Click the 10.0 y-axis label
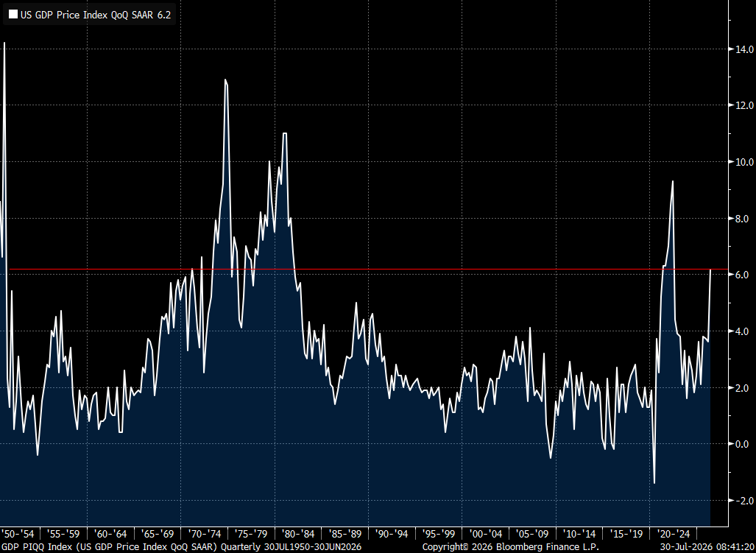Viewport: 756px width, 553px height. 744,162
